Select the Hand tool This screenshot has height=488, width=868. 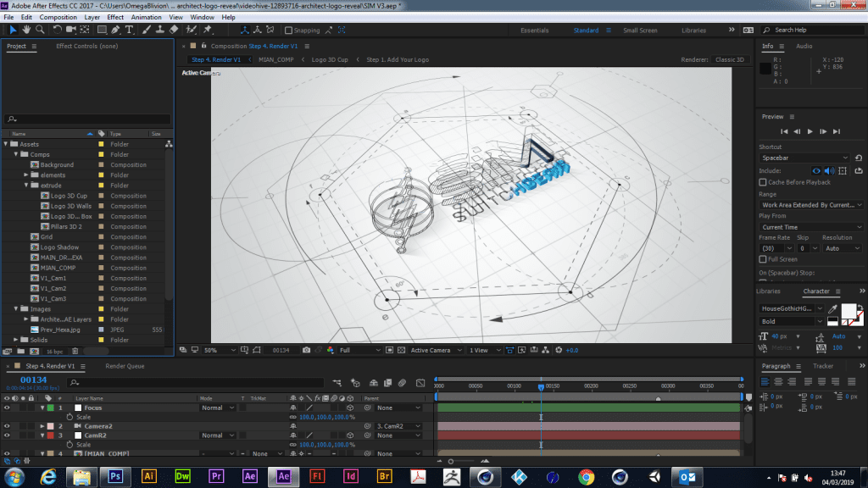pyautogui.click(x=26, y=30)
